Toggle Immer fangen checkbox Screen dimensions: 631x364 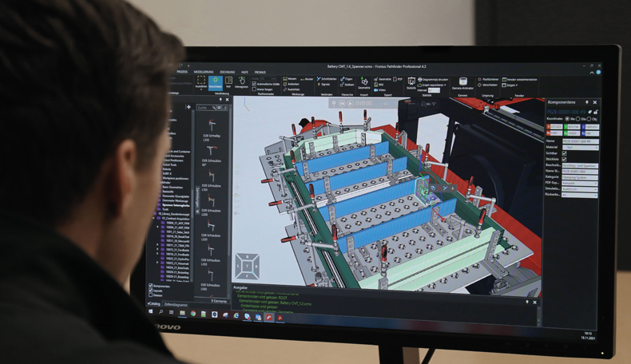(254, 89)
